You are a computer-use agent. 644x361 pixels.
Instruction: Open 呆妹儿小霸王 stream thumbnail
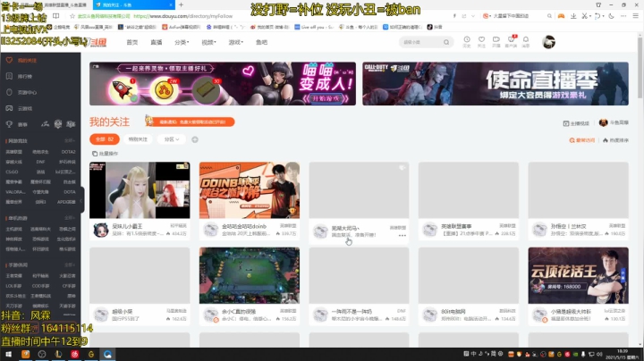[x=140, y=190]
